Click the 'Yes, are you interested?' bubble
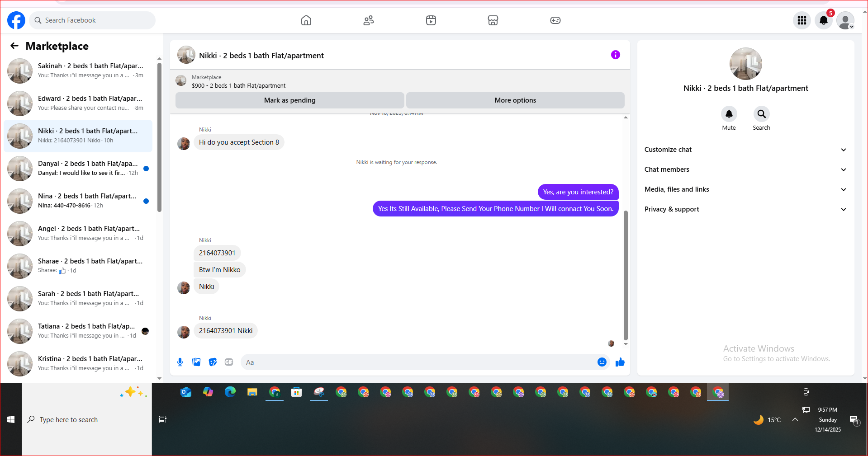This screenshot has height=456, width=868. pos(578,192)
